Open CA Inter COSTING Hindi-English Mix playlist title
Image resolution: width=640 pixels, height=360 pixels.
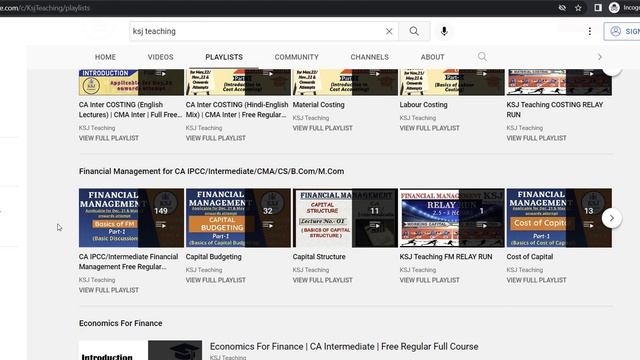click(237, 110)
